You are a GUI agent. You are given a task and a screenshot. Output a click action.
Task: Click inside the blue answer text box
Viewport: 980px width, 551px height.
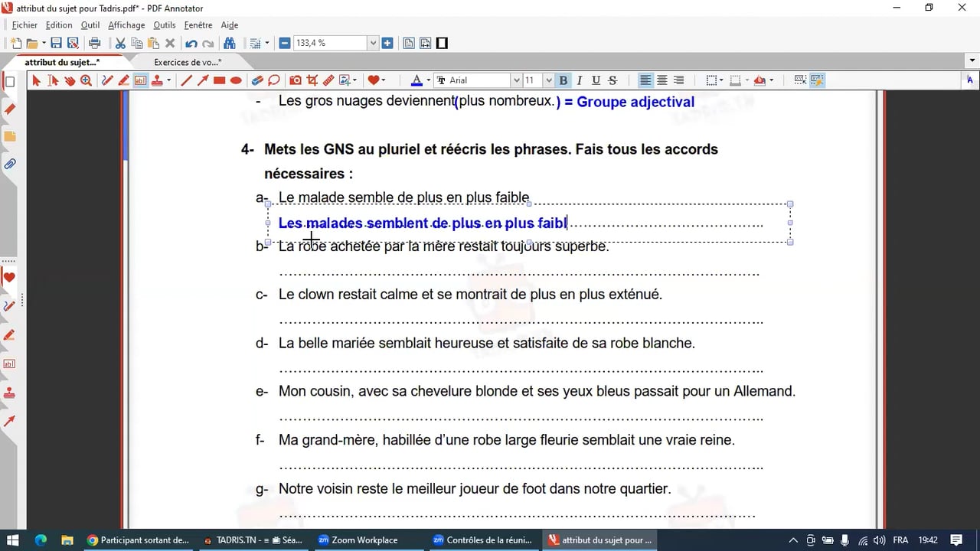click(x=528, y=223)
